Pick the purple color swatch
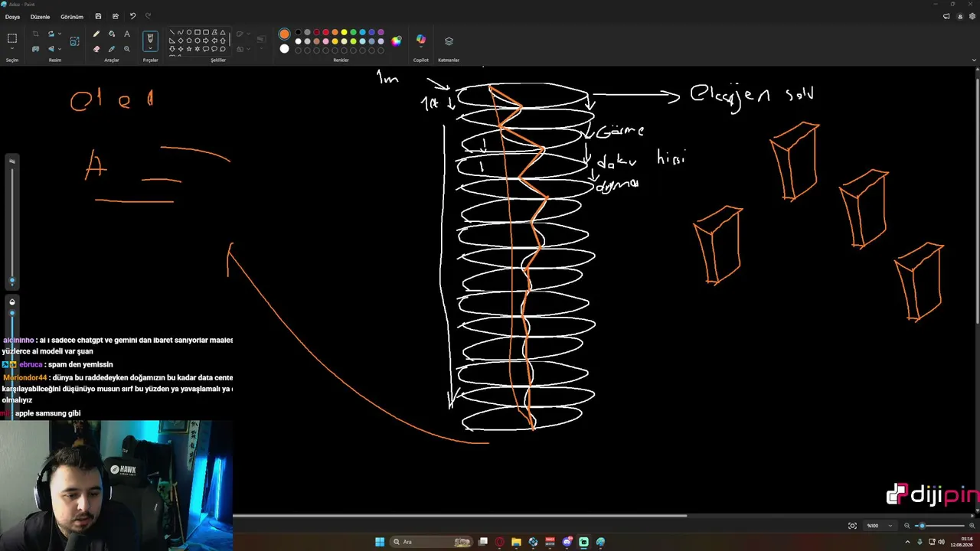Image resolution: width=980 pixels, height=551 pixels. [x=381, y=32]
